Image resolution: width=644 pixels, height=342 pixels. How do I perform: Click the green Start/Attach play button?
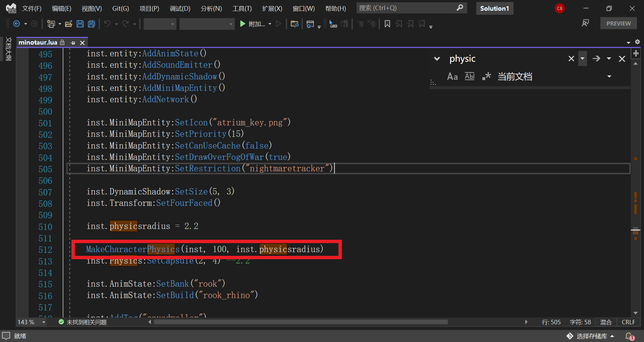[x=243, y=24]
